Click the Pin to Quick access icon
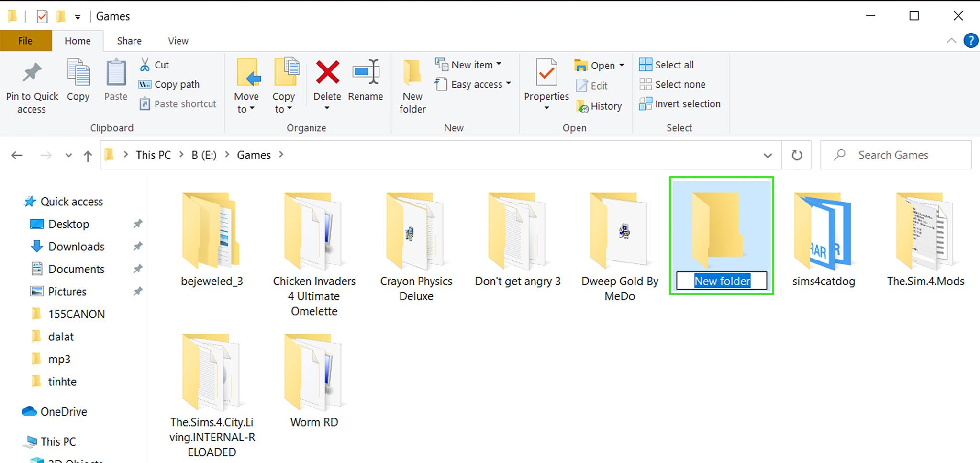 click(x=32, y=73)
